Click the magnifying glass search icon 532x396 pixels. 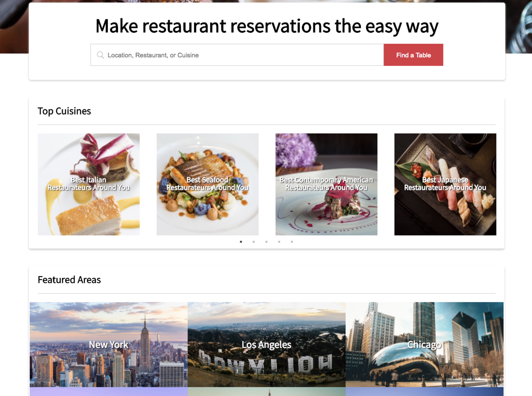pos(100,55)
